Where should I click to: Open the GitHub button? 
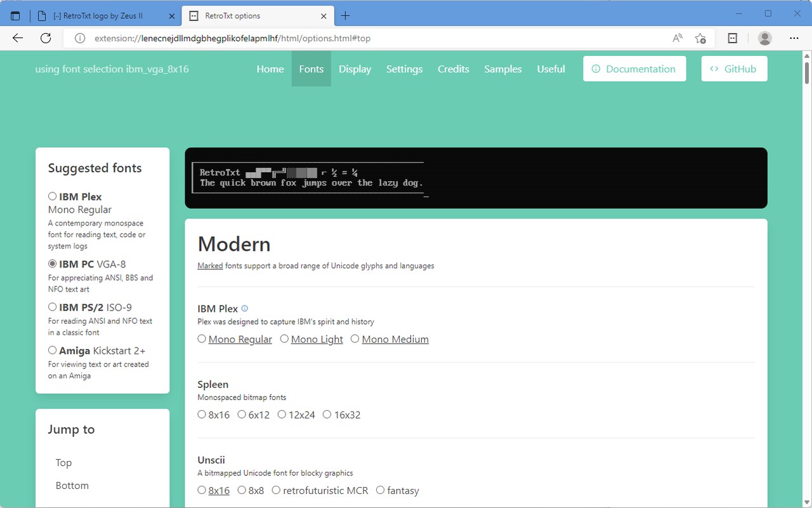[x=734, y=69]
